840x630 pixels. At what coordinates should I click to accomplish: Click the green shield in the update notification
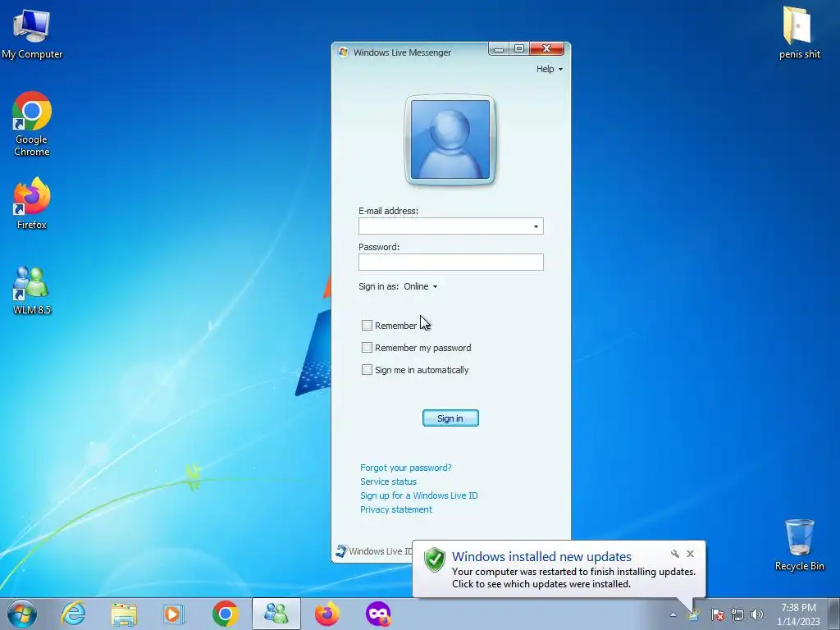pyautogui.click(x=435, y=559)
